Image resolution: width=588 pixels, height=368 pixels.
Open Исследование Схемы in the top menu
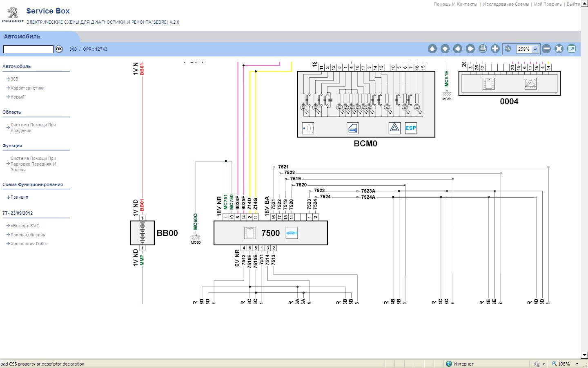pyautogui.click(x=506, y=4)
